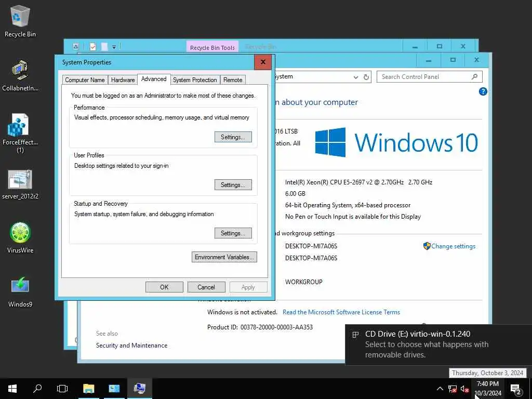Minimize the Recycle Bin window
532x399 pixels.
click(x=415, y=46)
